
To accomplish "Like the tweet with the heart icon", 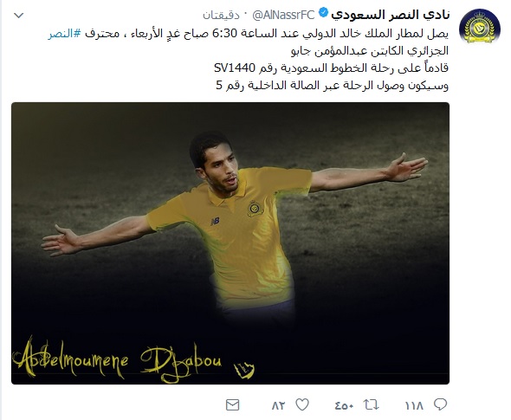I will 301,404.
